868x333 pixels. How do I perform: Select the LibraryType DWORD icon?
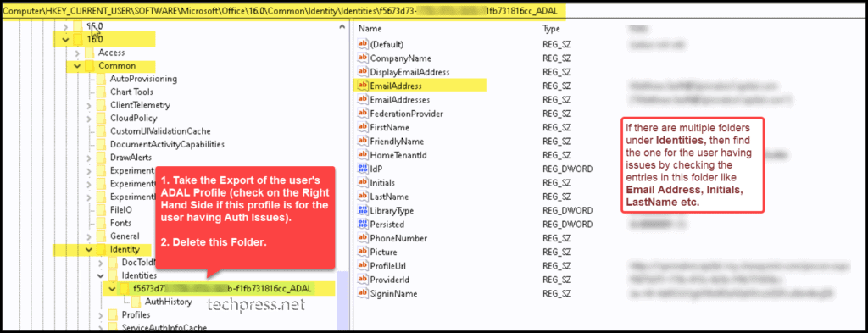point(363,210)
